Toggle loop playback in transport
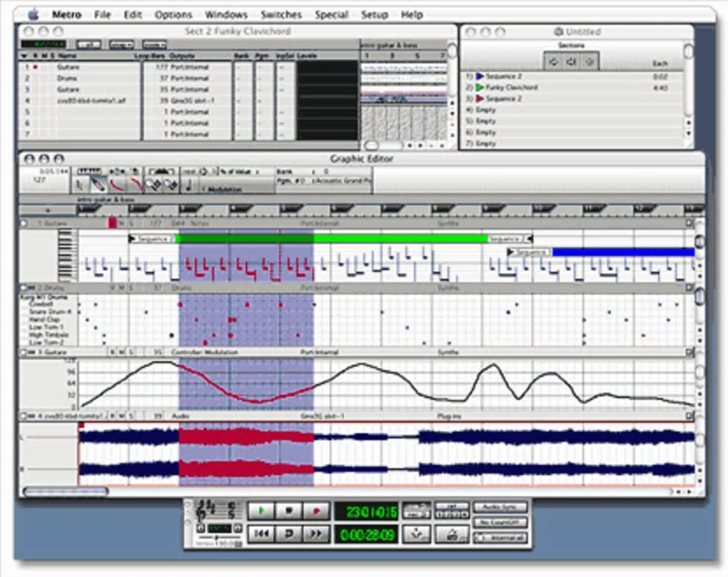This screenshot has height=577, width=728. click(288, 534)
